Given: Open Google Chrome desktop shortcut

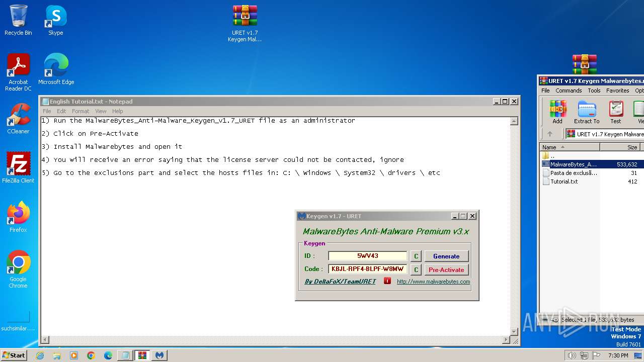Looking at the screenshot, I should coord(18,269).
